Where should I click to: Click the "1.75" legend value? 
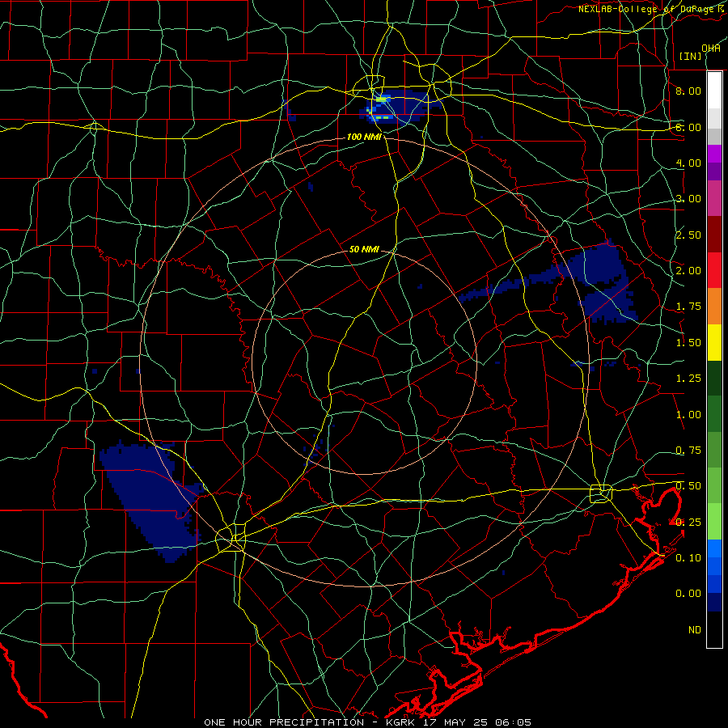[x=688, y=307]
